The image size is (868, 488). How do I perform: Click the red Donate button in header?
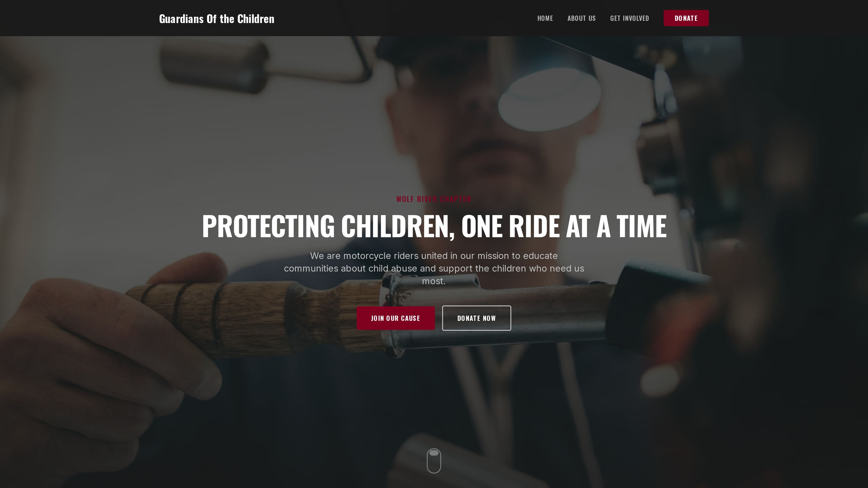click(686, 18)
